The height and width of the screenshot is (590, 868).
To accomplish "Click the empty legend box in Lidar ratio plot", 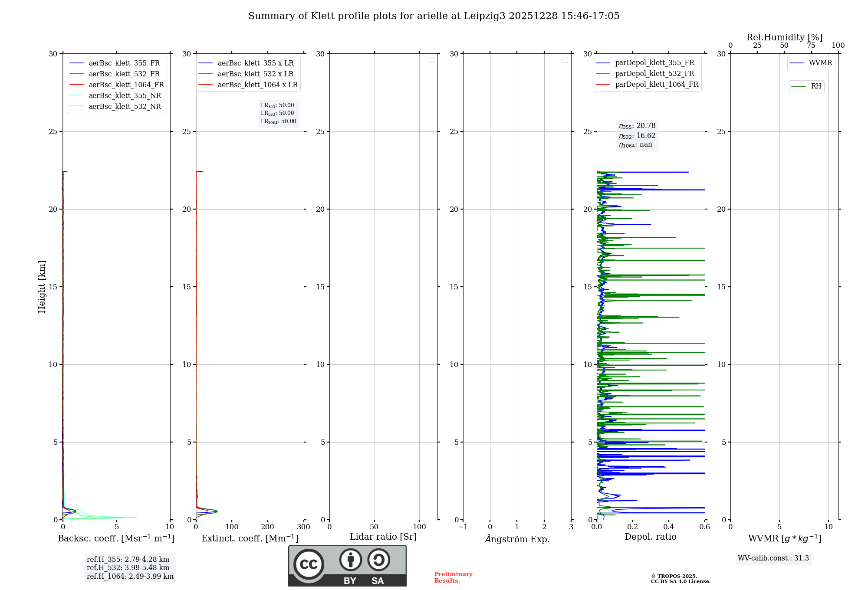I will (x=431, y=60).
